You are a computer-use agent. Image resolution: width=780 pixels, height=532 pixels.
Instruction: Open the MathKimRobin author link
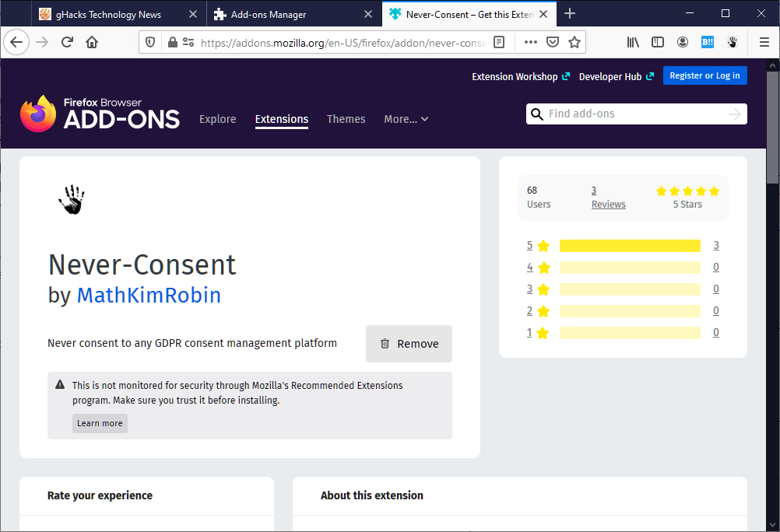[x=148, y=296]
